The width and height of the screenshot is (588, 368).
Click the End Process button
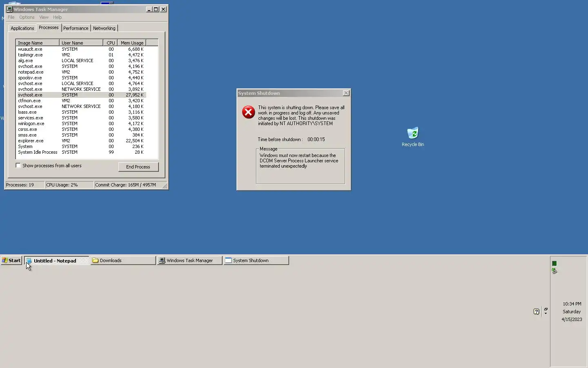click(x=138, y=167)
